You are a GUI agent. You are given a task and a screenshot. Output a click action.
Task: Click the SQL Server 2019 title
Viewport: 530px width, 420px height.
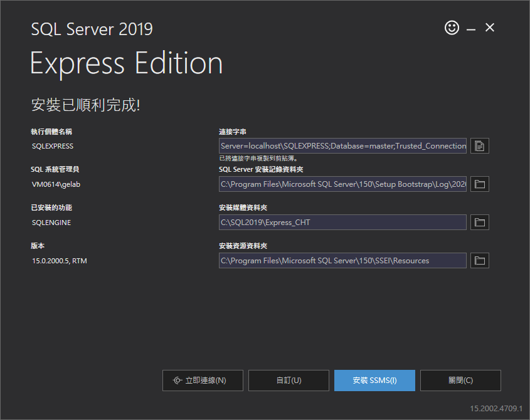pyautogui.click(x=92, y=29)
